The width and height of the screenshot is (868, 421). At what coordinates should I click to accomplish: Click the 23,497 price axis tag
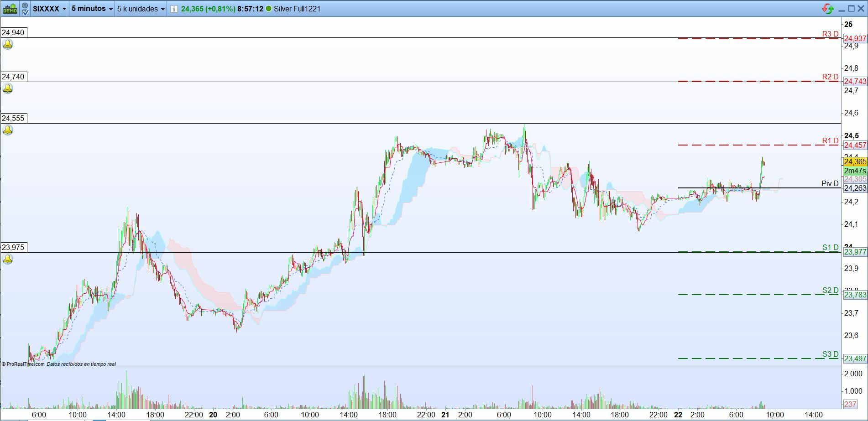(855, 359)
